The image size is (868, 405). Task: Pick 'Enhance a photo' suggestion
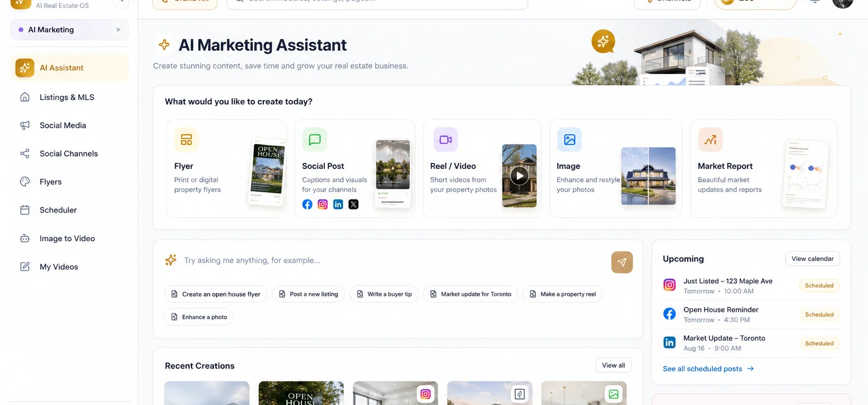click(x=199, y=317)
